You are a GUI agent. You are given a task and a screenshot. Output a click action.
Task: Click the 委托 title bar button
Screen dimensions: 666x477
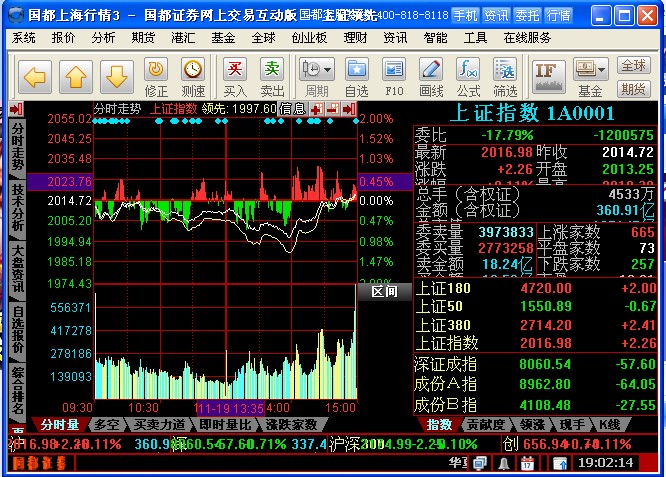coord(527,16)
